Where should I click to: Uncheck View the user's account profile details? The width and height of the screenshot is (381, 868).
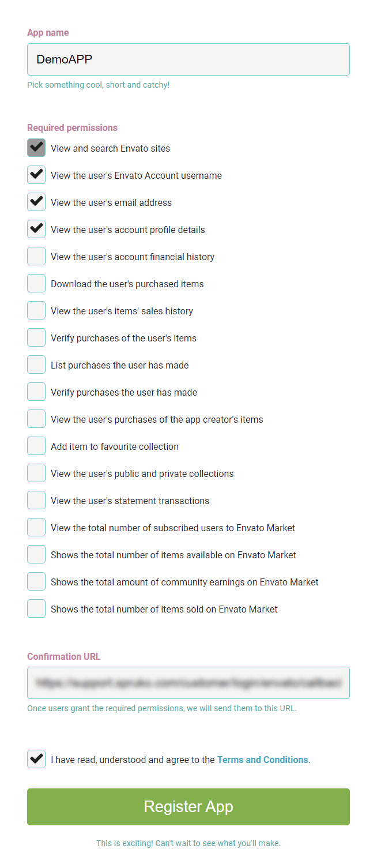(x=36, y=230)
